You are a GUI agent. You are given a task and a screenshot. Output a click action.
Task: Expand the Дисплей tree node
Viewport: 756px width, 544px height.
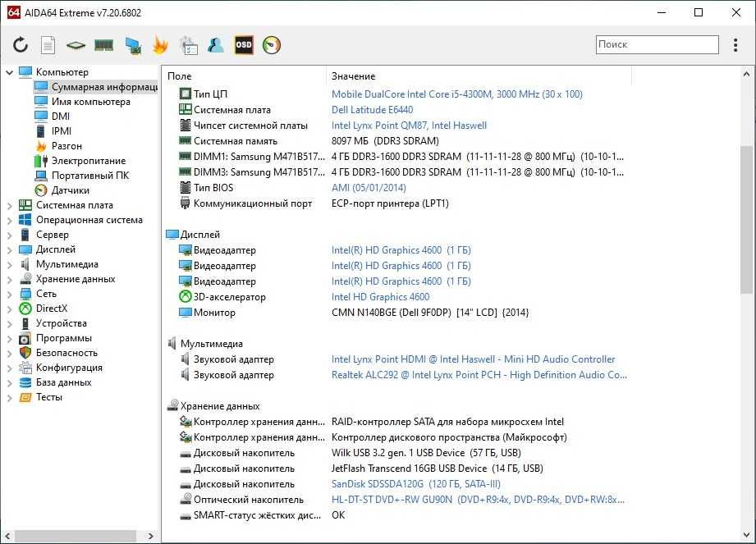click(9, 250)
